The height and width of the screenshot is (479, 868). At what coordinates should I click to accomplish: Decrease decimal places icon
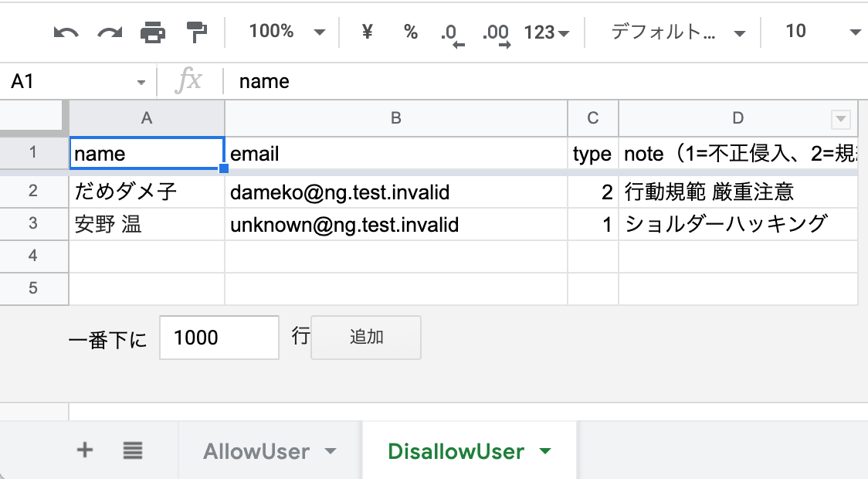tap(453, 33)
